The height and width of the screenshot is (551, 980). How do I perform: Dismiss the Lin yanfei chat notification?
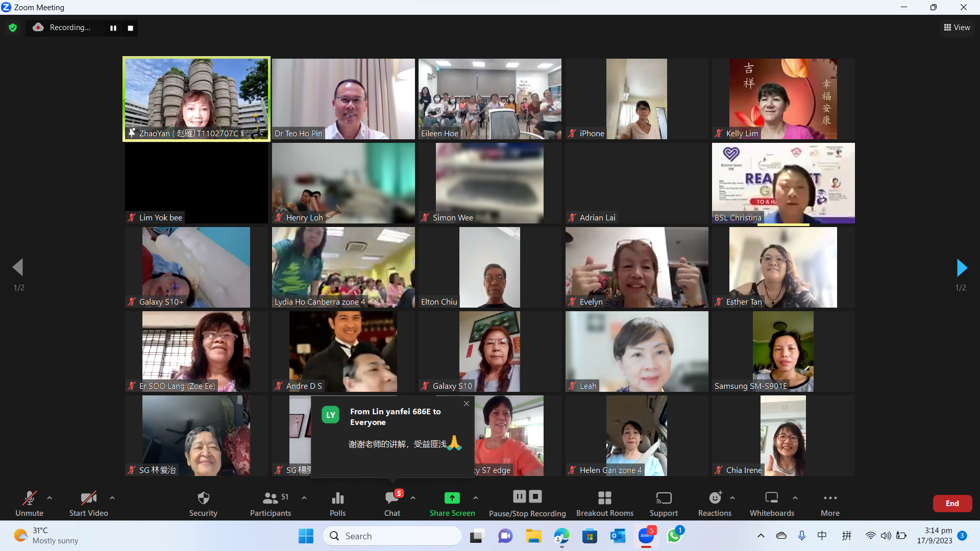(467, 404)
